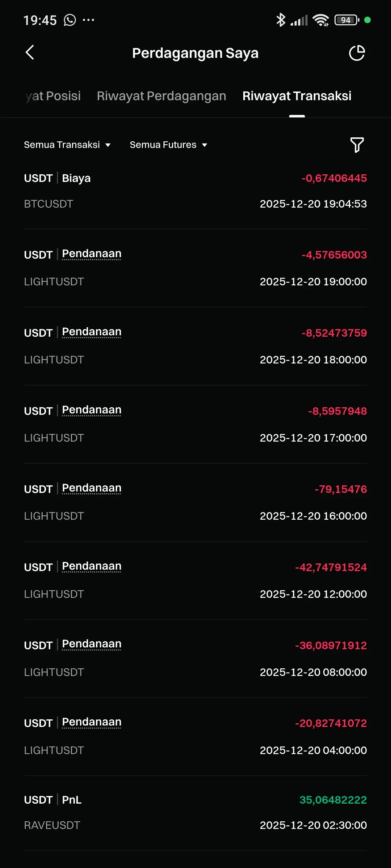Open the pie chart analysis icon
The image size is (391, 868).
click(x=357, y=53)
